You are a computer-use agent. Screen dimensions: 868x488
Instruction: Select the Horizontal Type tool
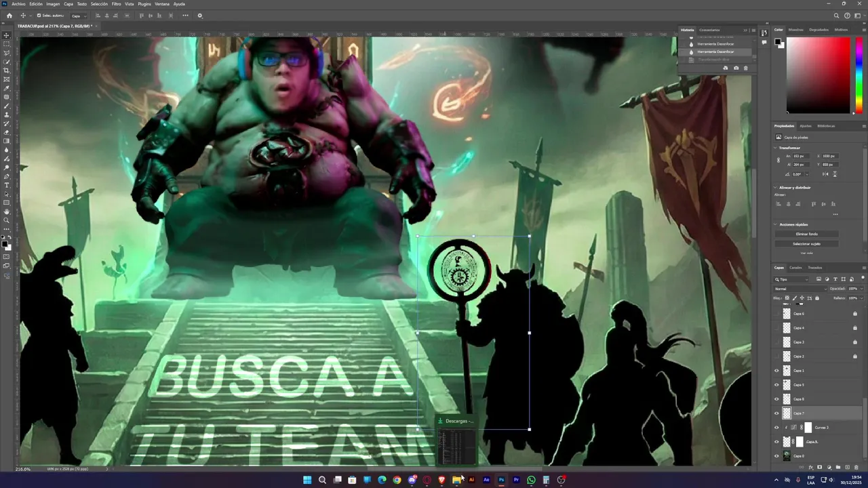tap(7, 185)
